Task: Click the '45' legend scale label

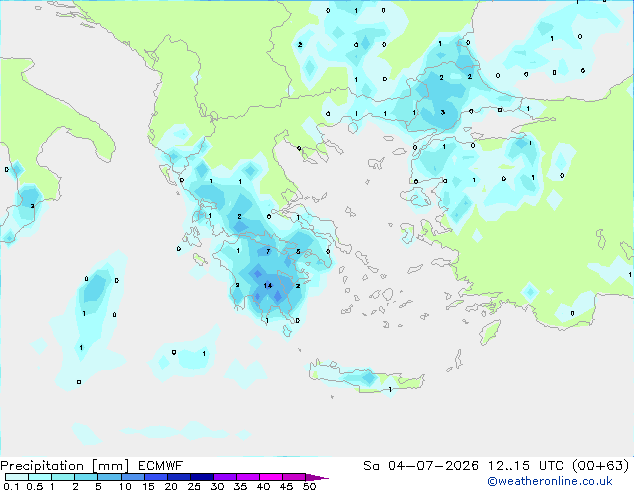Action: coord(286,486)
